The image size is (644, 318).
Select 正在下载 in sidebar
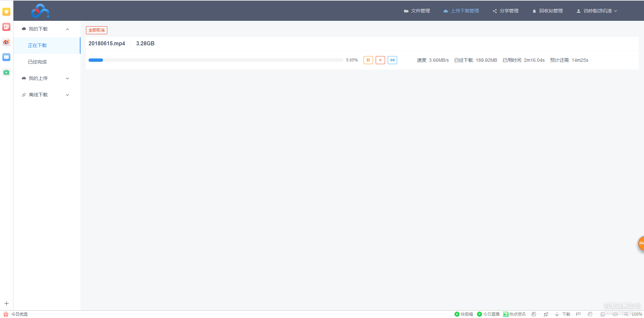[x=47, y=45]
